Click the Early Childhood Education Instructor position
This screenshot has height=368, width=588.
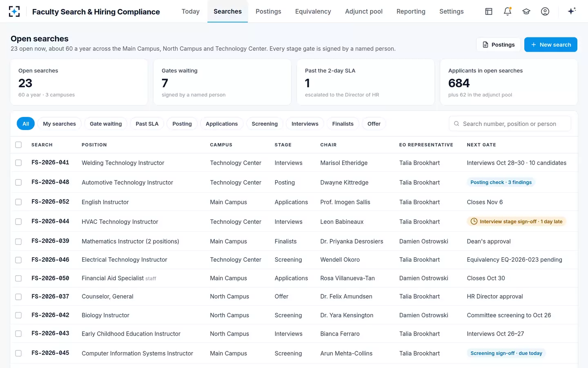[x=131, y=334]
